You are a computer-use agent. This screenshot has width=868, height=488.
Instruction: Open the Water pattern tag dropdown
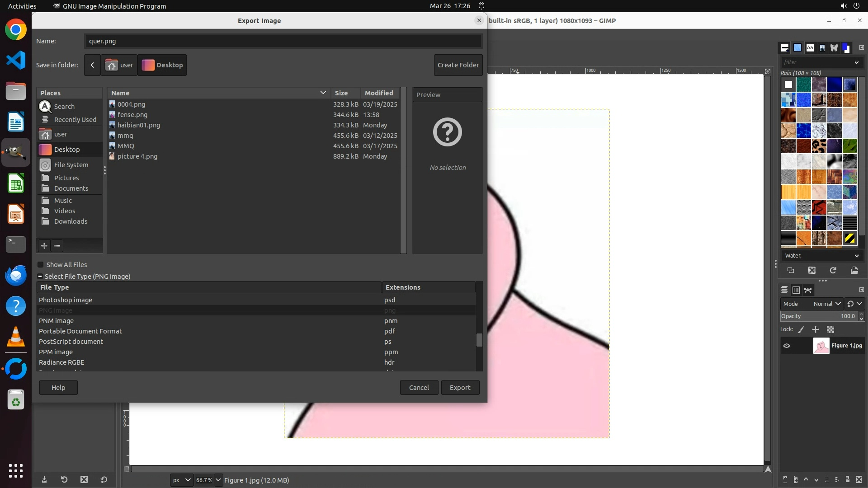(821, 256)
